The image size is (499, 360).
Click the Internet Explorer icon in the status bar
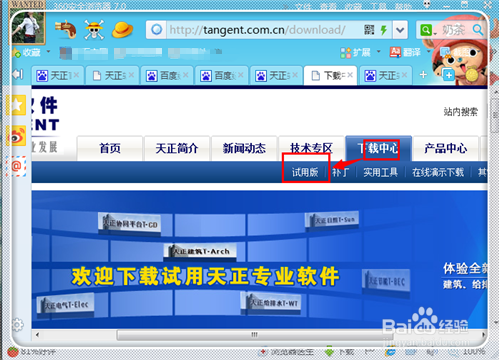point(390,352)
